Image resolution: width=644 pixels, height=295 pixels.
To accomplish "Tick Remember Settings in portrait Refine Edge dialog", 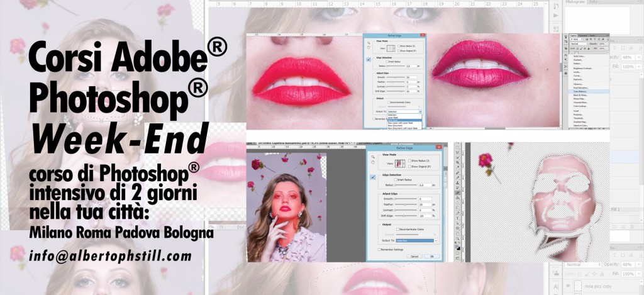I will (379, 249).
